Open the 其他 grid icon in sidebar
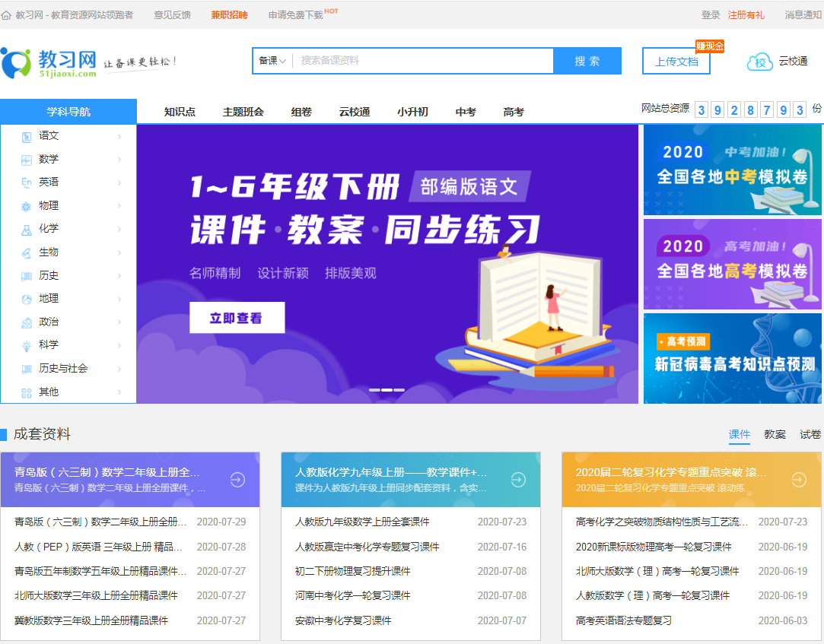824x644 pixels. pyautogui.click(x=27, y=393)
